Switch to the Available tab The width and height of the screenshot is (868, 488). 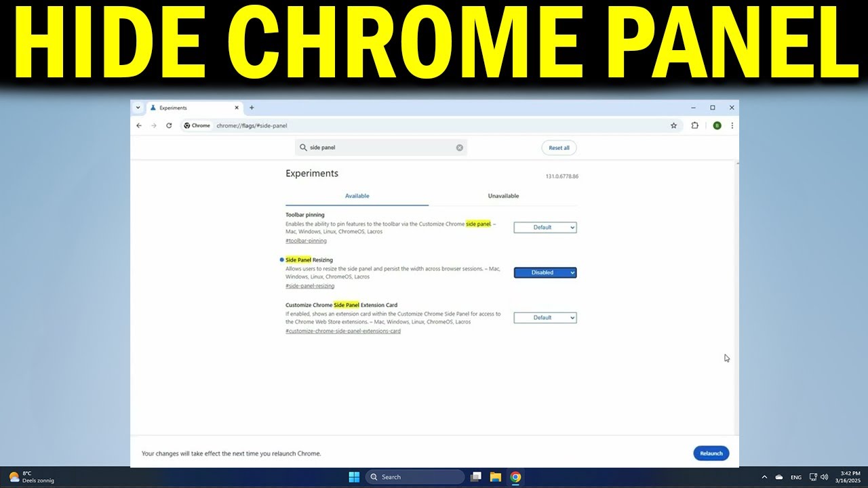[357, 196]
